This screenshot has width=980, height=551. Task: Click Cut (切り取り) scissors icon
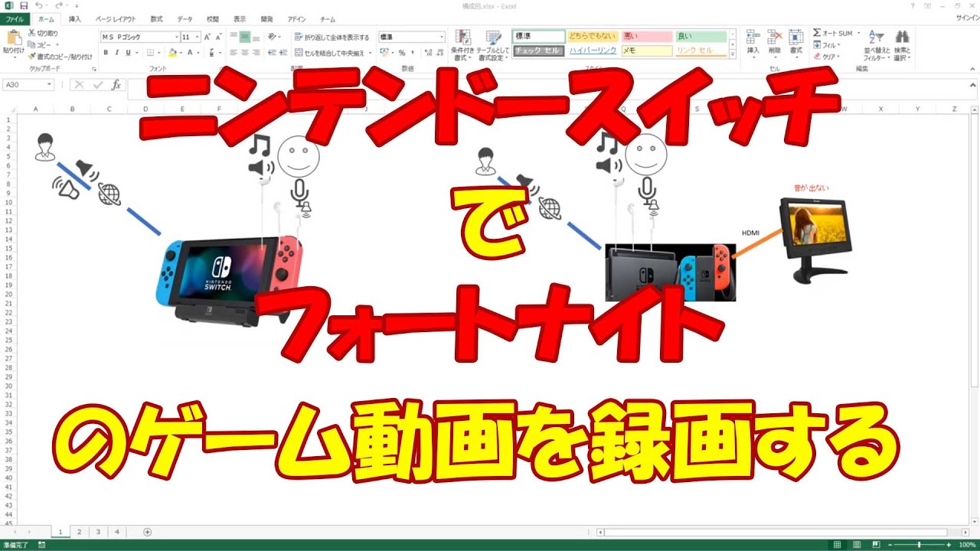[31, 33]
